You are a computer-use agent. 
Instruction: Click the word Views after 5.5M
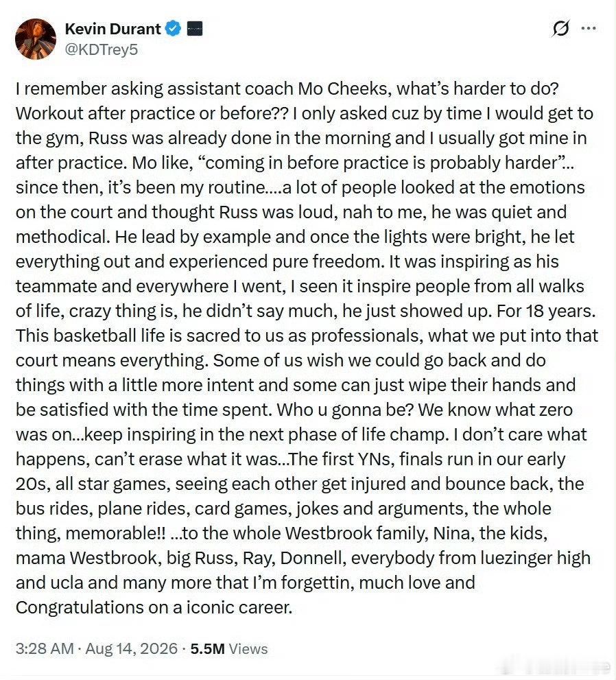[248, 648]
